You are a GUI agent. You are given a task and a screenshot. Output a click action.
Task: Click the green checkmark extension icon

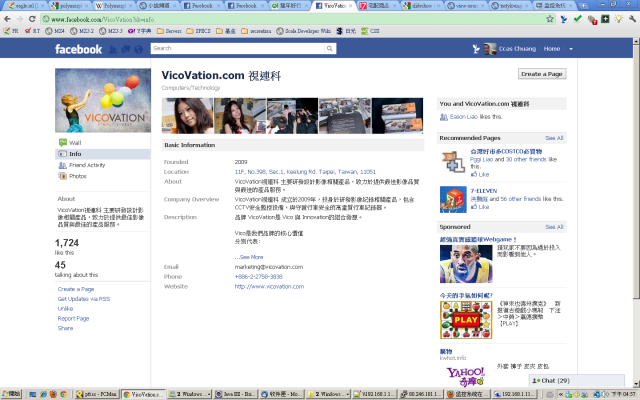[x=578, y=19]
